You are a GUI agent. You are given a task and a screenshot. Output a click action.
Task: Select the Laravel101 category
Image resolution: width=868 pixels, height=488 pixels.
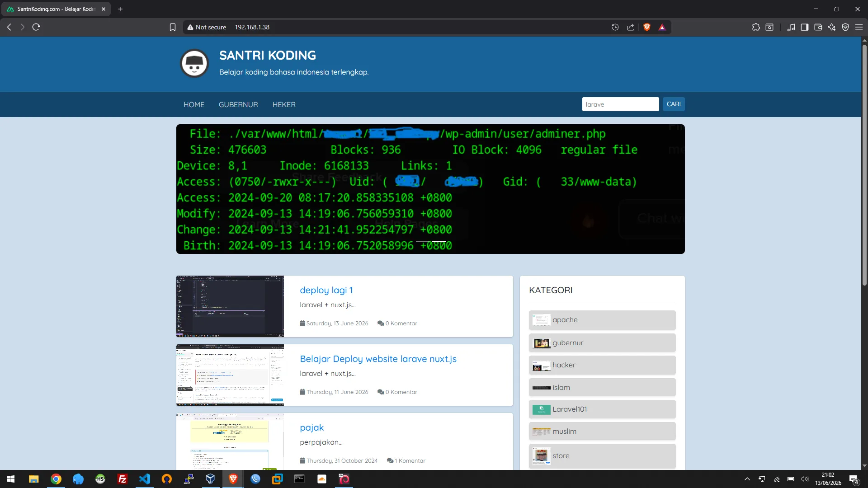tap(602, 409)
